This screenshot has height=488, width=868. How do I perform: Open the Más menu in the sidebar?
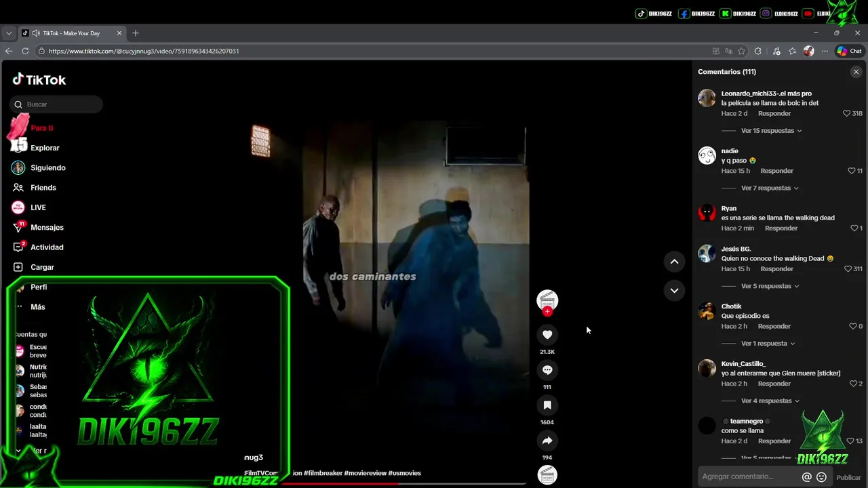coord(37,307)
